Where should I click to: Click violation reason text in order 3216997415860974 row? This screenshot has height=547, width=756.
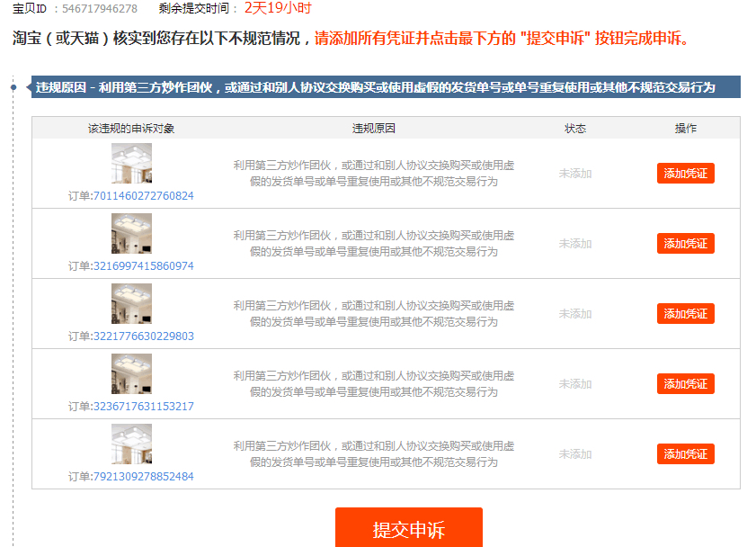(x=374, y=244)
